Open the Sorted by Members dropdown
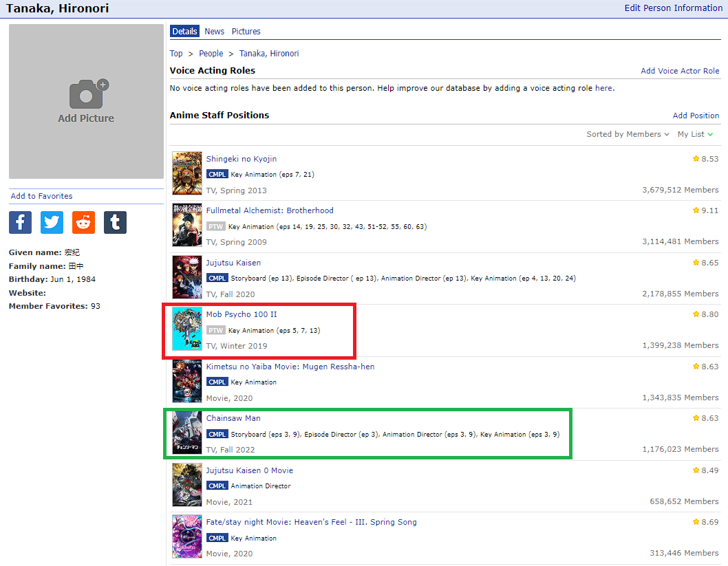Viewport: 728px width, 566px height. click(628, 135)
